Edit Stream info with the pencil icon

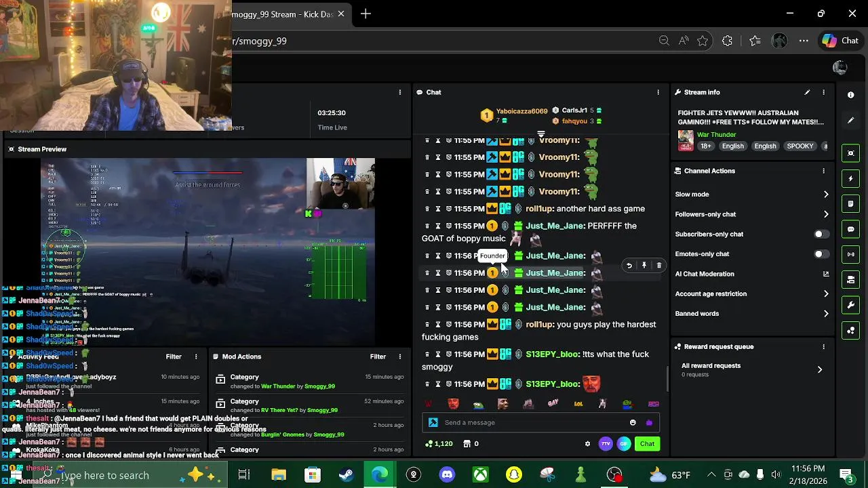[x=807, y=92]
